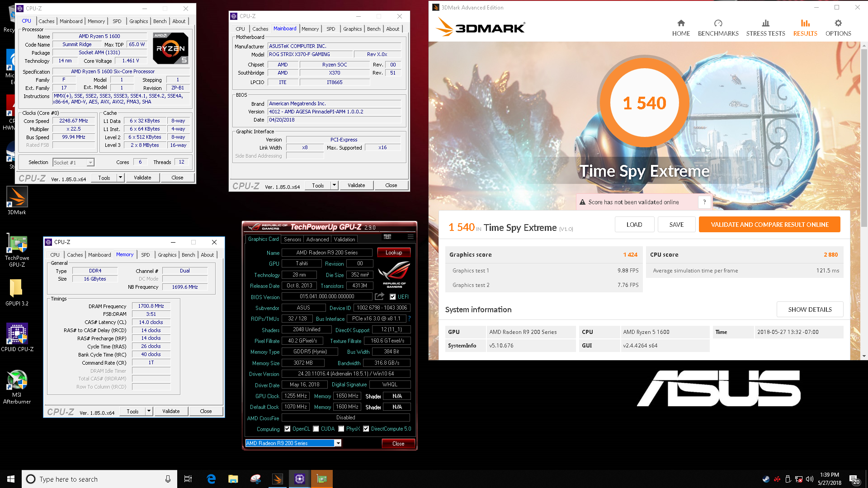The width and height of the screenshot is (868, 488).
Task: Open the Steam tray icon
Action: 766,479
